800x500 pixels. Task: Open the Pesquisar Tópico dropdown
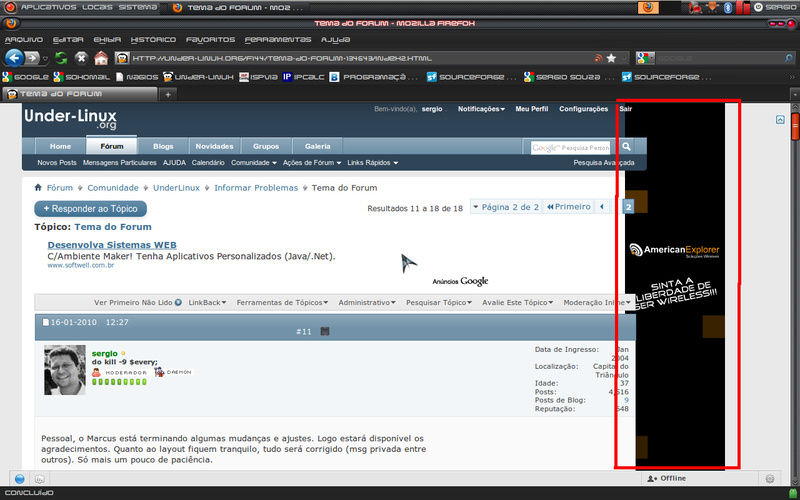[x=439, y=303]
